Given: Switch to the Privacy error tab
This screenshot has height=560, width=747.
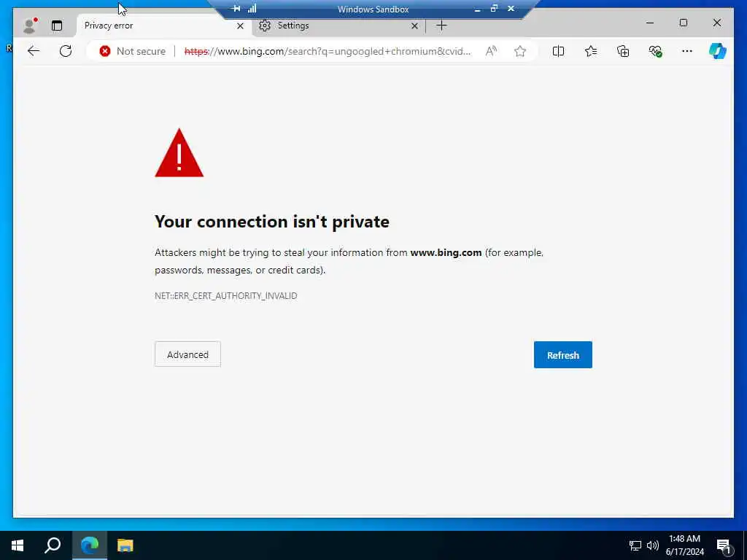Looking at the screenshot, I should [x=163, y=26].
